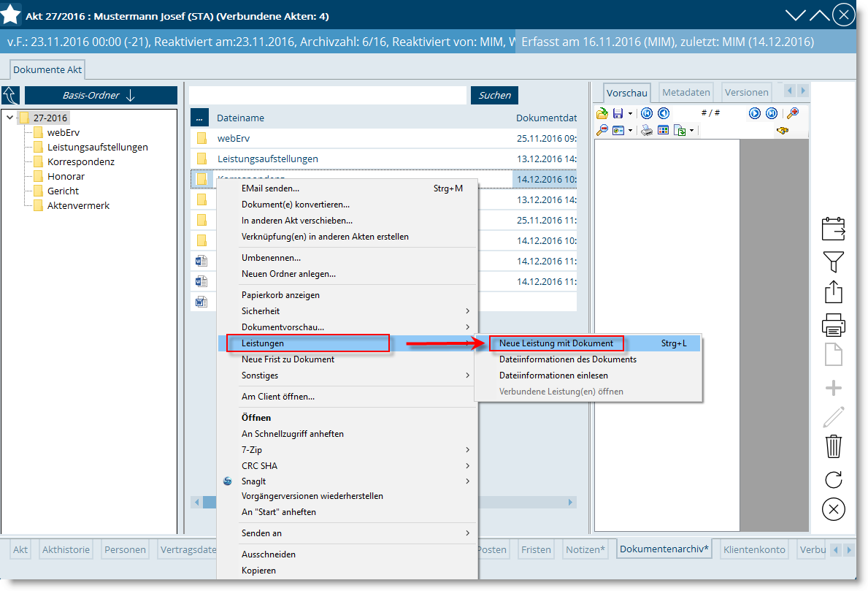Click the calendar with arrow sidebar icon
Viewport: 868px width, 591px height.
[x=833, y=229]
